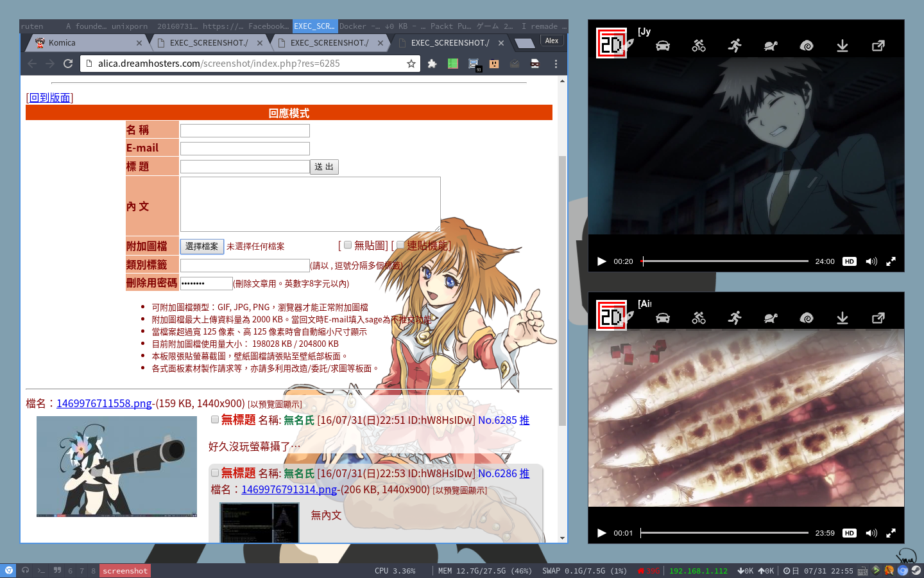This screenshot has width=924, height=578.
Task: Select the running man icon in top player
Action: click(x=735, y=46)
